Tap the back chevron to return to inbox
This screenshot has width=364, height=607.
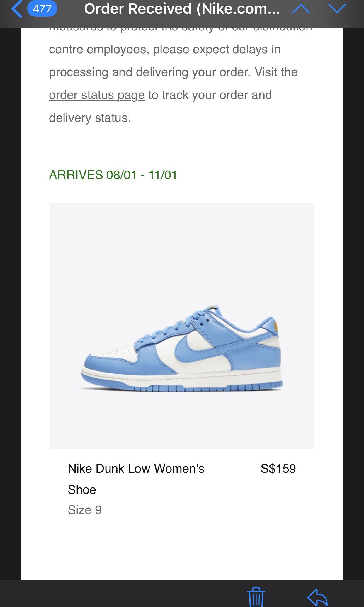coord(16,9)
